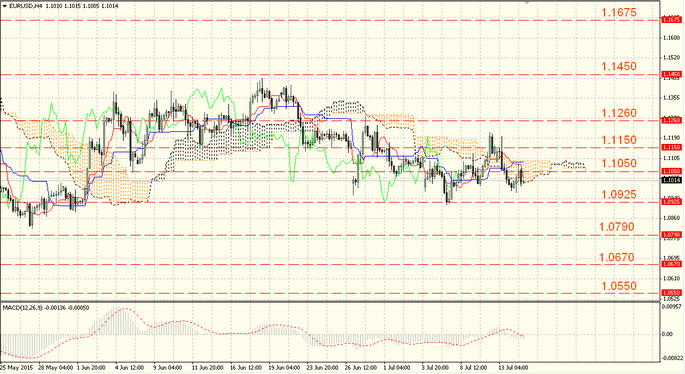Click the red 1.1675 price tag on axis

click(672, 19)
